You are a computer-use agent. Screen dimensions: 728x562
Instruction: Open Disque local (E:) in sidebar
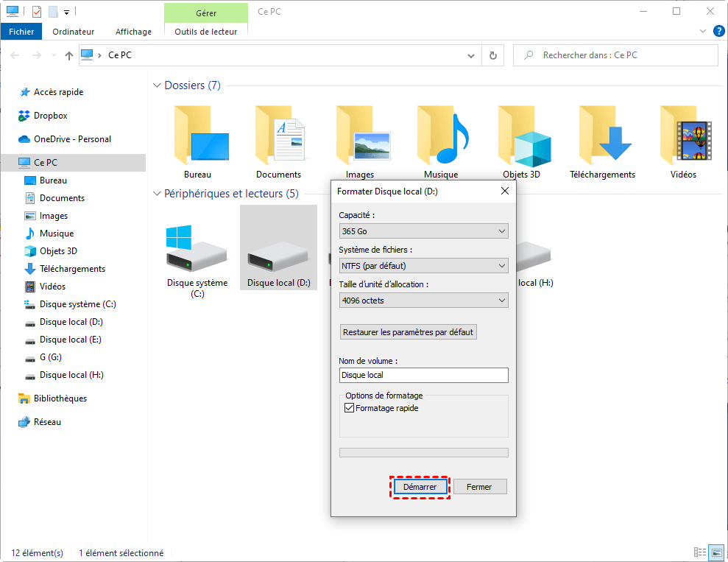tap(70, 340)
